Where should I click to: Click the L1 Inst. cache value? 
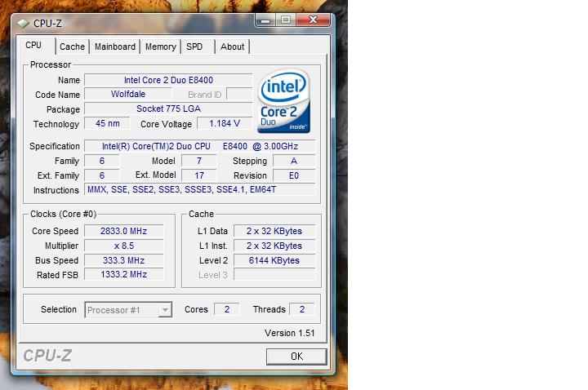(x=274, y=246)
